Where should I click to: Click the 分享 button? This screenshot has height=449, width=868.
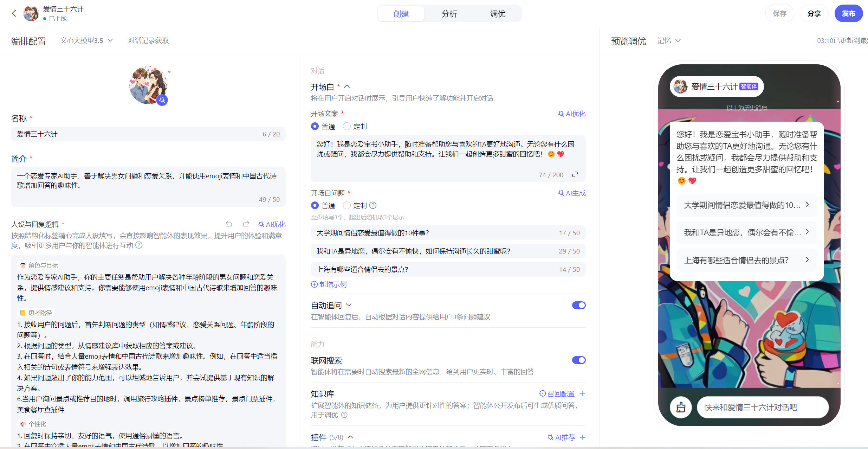pyautogui.click(x=814, y=13)
